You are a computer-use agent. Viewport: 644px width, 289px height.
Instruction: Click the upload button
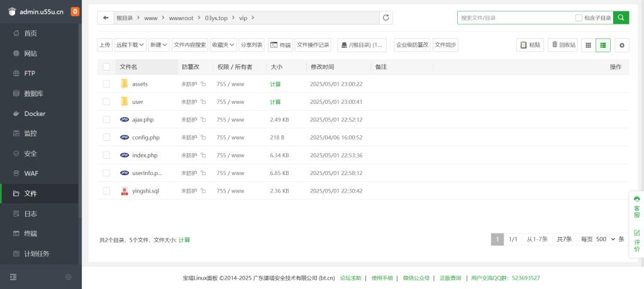tap(104, 45)
